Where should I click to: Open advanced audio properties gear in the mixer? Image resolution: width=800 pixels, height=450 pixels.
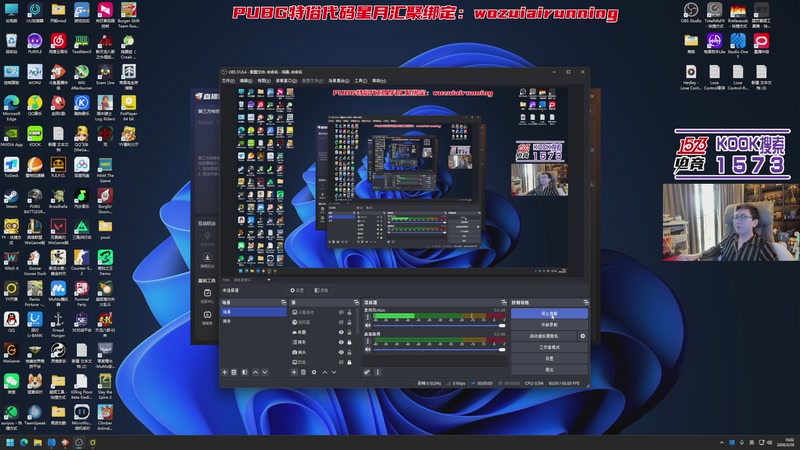[367, 372]
